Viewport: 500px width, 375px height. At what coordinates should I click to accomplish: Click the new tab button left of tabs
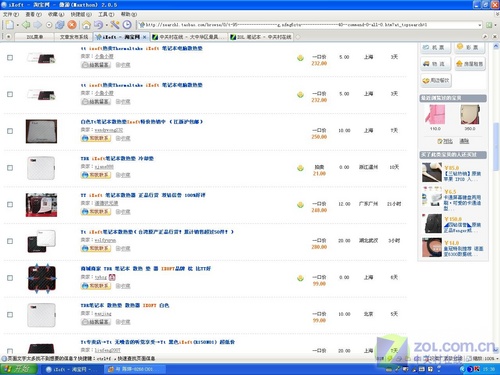click(x=8, y=37)
